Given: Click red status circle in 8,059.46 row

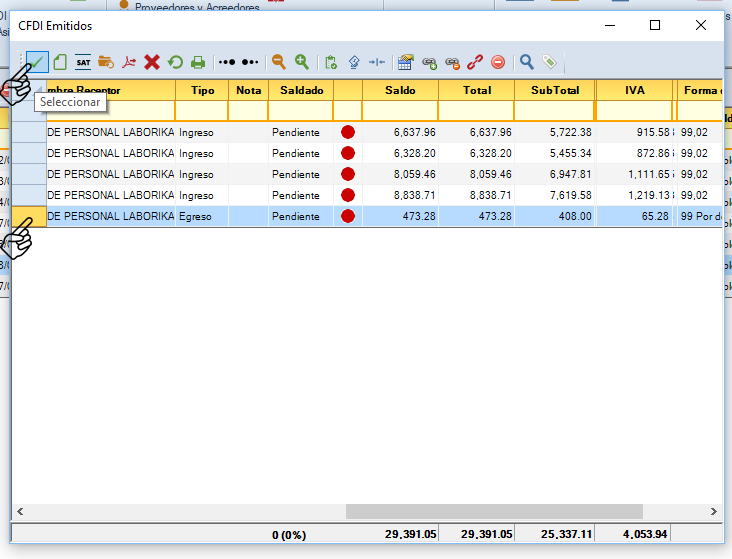Looking at the screenshot, I should click(x=348, y=174).
